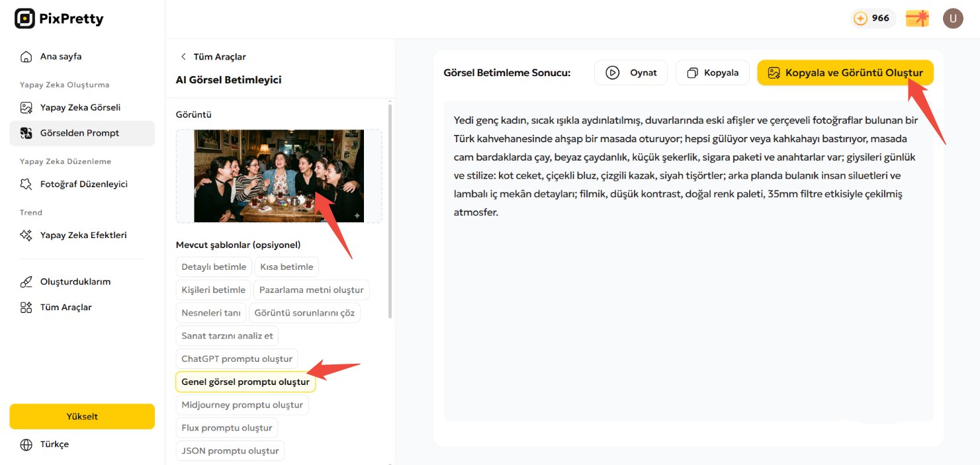This screenshot has width=980, height=465.
Task: Open Oluşturduklarım page
Action: coord(75,282)
